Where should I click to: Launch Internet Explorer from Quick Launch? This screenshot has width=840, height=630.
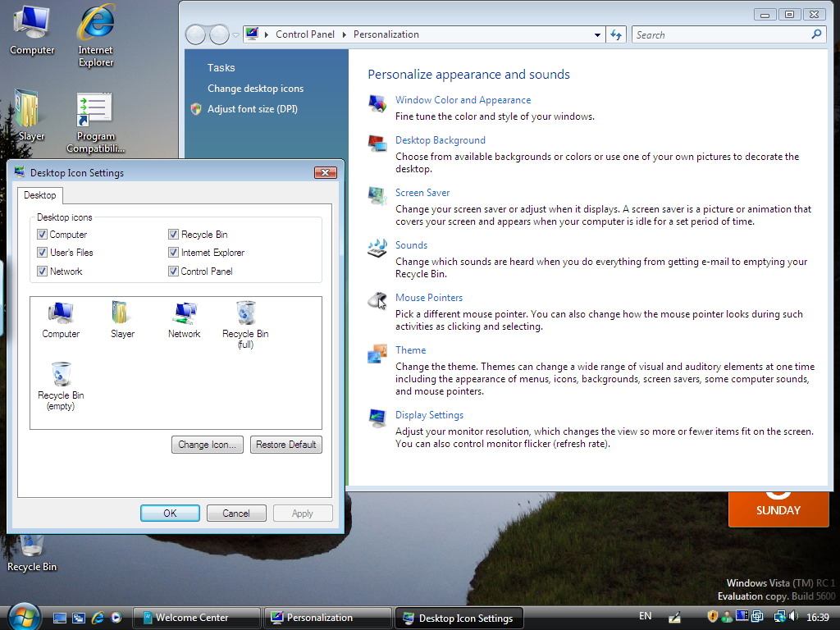pos(98,618)
